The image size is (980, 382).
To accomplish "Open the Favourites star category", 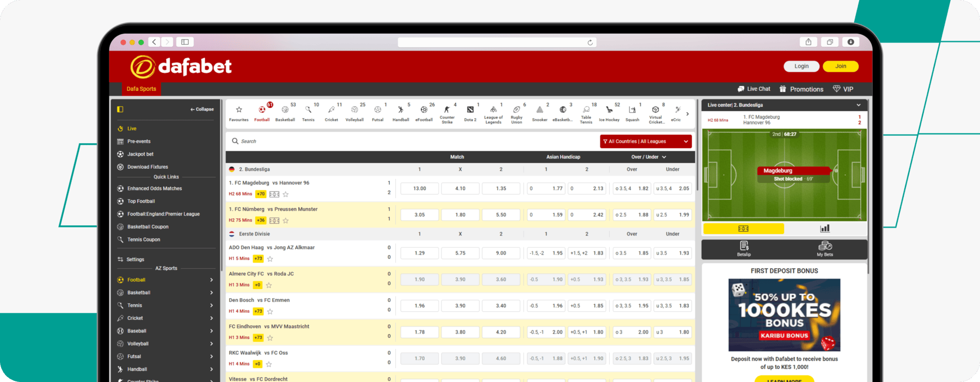I will pos(238,113).
